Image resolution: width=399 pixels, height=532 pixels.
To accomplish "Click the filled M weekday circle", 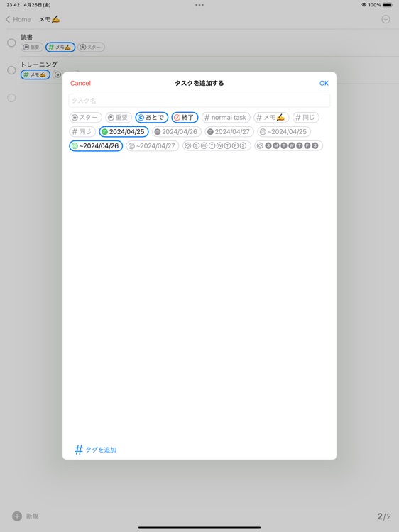I will coord(276,146).
